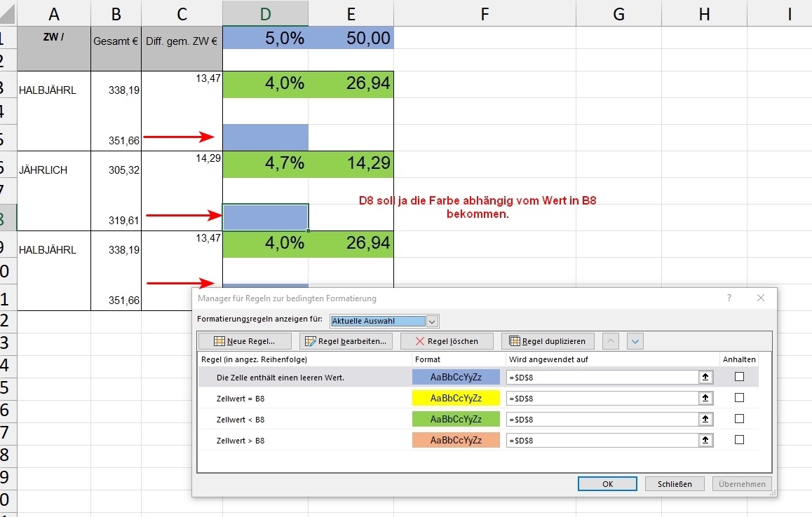Select column E header
This screenshot has height=517, width=812.
[351, 13]
